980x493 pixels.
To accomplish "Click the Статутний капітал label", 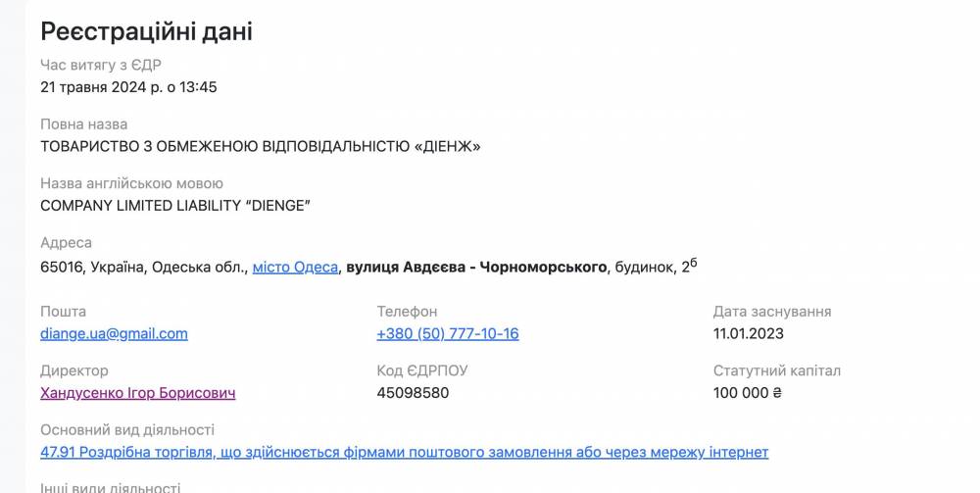I will click(777, 370).
